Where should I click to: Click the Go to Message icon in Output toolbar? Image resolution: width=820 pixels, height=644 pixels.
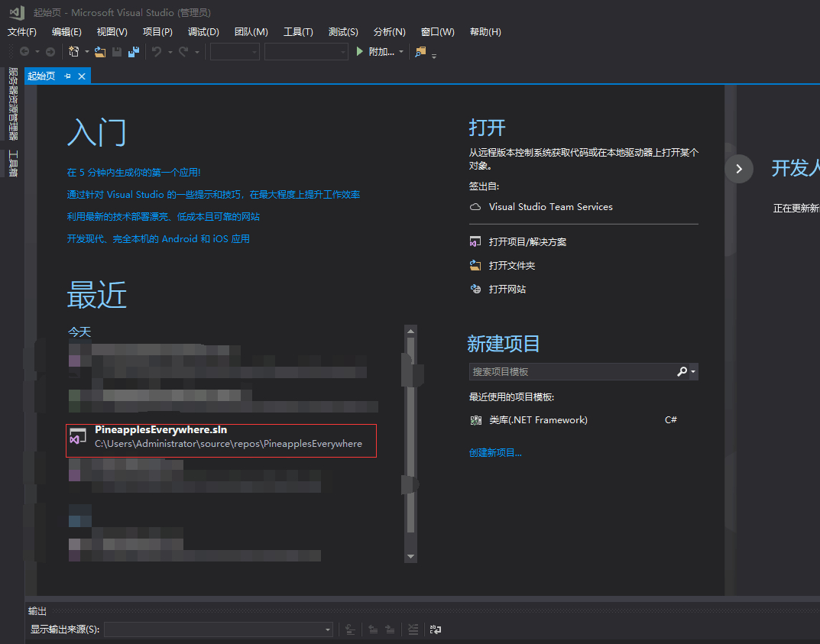[x=350, y=629]
